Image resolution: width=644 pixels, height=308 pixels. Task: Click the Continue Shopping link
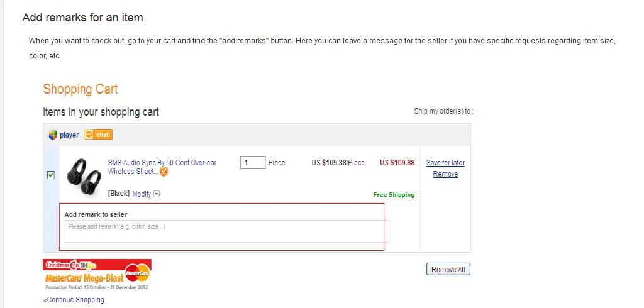tap(74, 300)
